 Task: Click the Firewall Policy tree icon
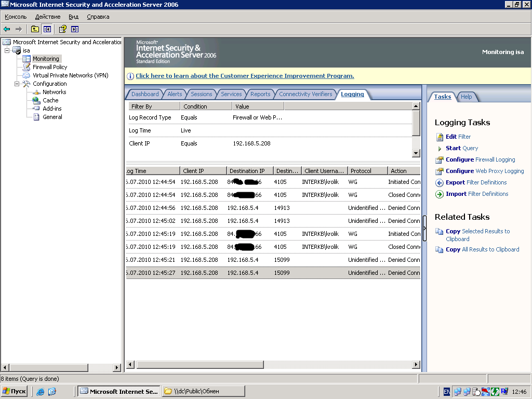pyautogui.click(x=26, y=67)
